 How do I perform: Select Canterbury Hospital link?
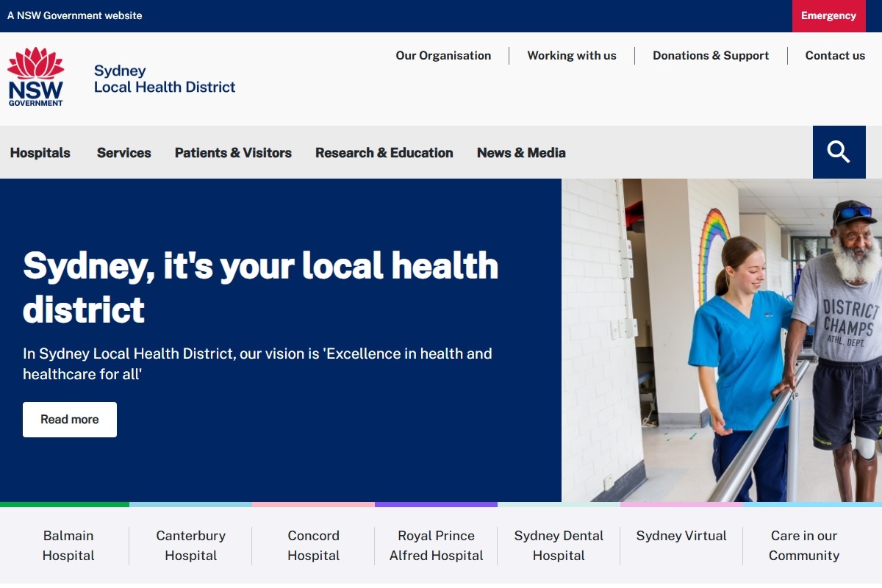point(191,545)
